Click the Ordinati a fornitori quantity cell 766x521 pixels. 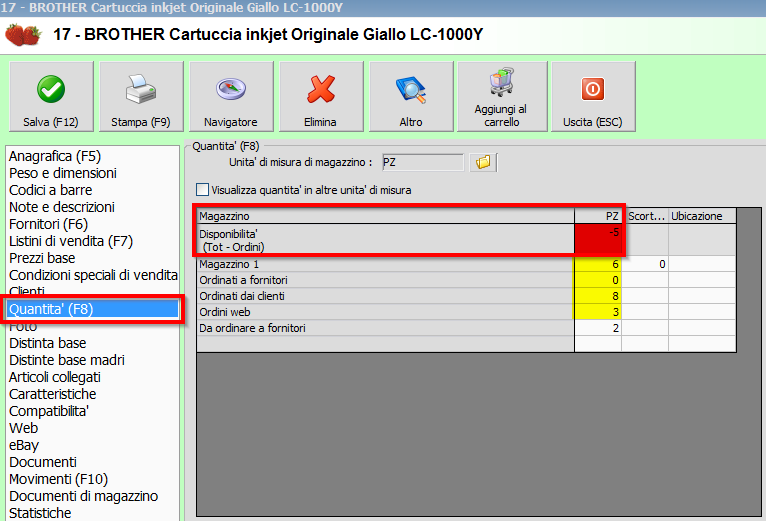(598, 280)
